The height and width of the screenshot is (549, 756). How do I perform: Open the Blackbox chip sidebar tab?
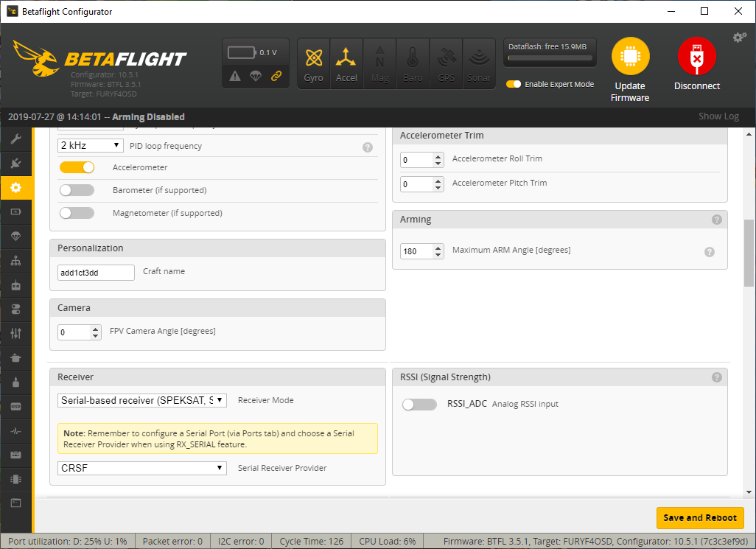click(x=16, y=479)
